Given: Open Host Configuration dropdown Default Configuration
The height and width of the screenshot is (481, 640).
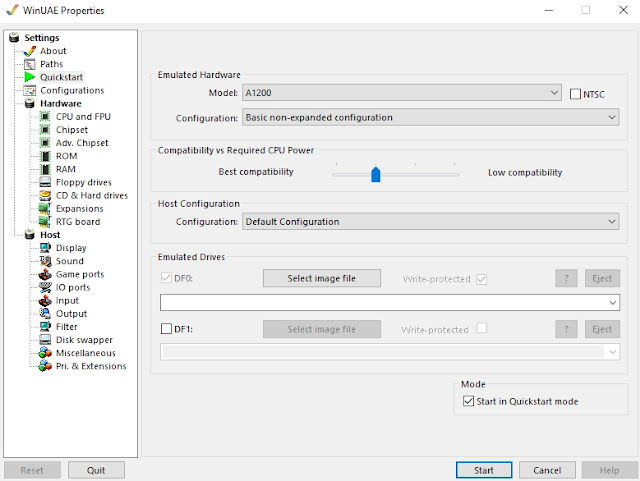Looking at the screenshot, I should tap(431, 221).
